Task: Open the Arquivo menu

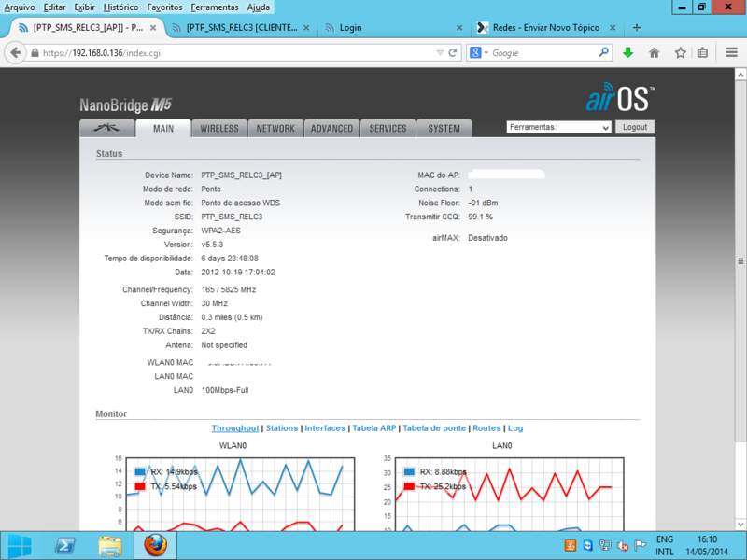Action: point(20,7)
